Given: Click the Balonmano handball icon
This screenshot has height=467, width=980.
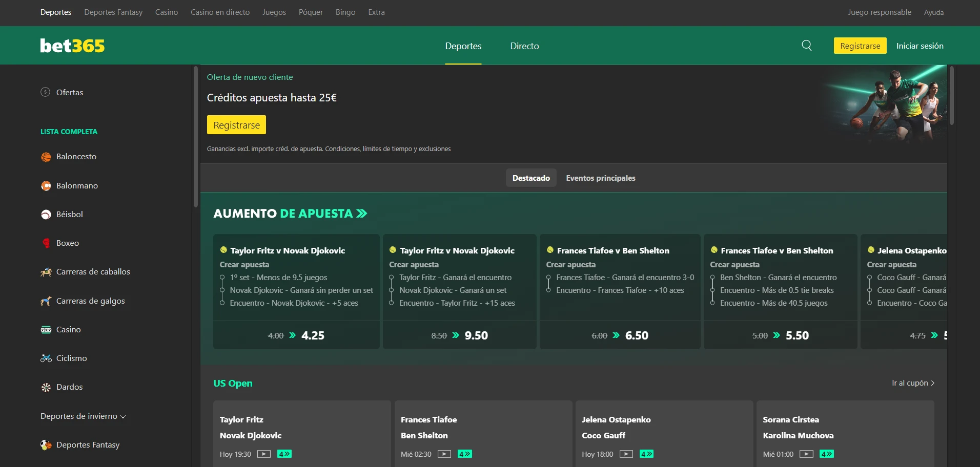Looking at the screenshot, I should [46, 186].
